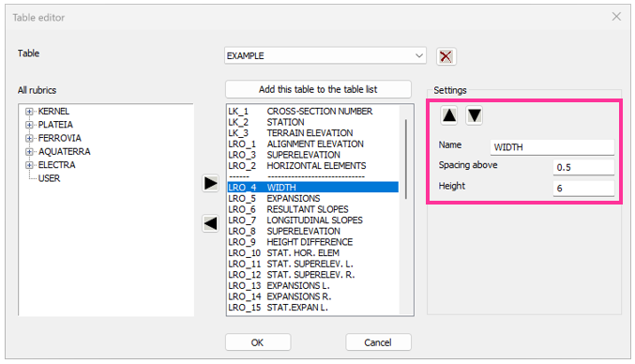Expand the PLATEIA tree node
The width and height of the screenshot is (635, 364).
click(29, 125)
